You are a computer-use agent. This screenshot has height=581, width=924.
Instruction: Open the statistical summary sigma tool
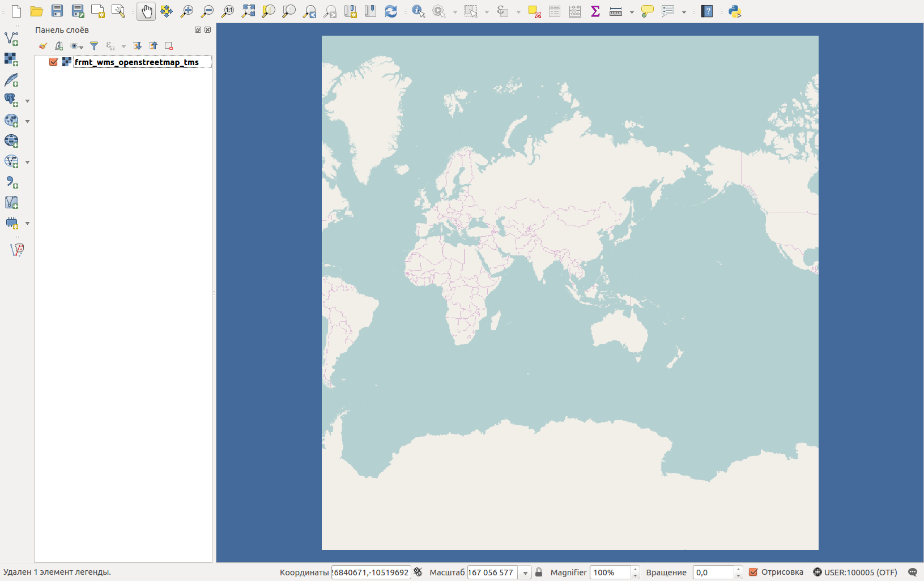tap(595, 11)
